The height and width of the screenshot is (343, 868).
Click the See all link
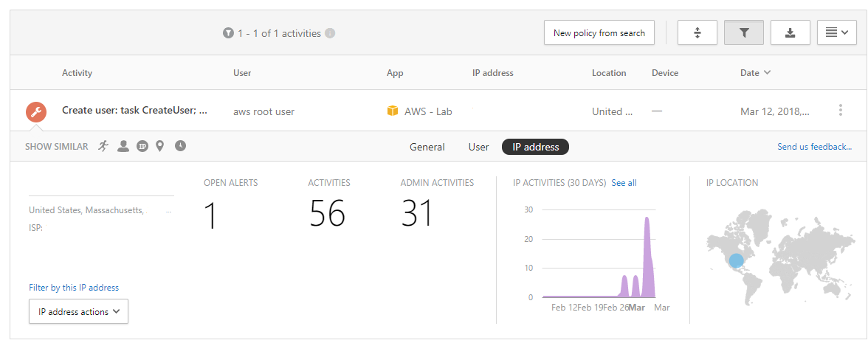tap(624, 183)
